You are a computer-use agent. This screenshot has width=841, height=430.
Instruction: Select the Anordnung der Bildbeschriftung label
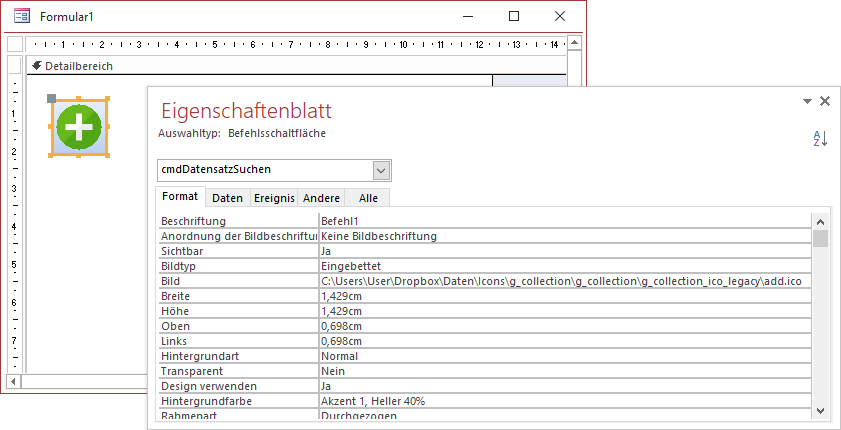[239, 236]
